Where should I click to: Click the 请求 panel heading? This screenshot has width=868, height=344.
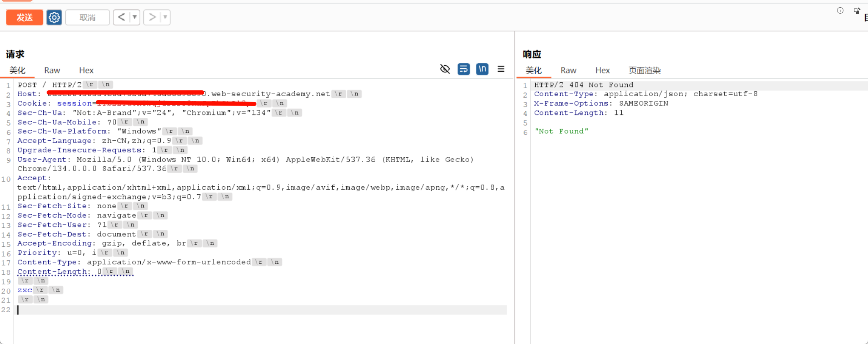(x=15, y=54)
